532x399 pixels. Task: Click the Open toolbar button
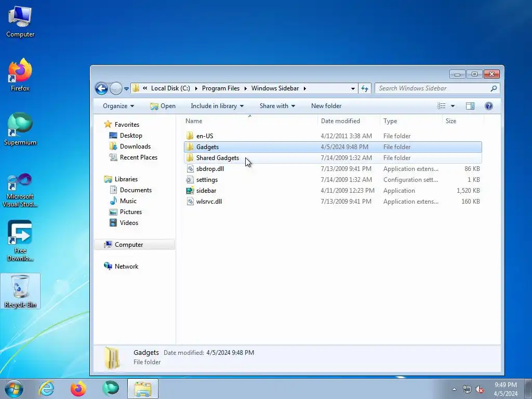(163, 106)
